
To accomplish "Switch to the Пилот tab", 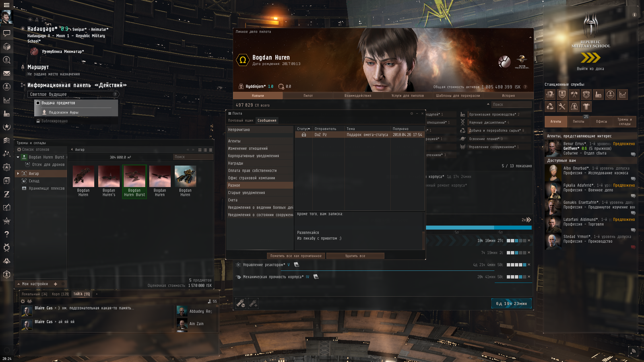I will click(x=308, y=96).
